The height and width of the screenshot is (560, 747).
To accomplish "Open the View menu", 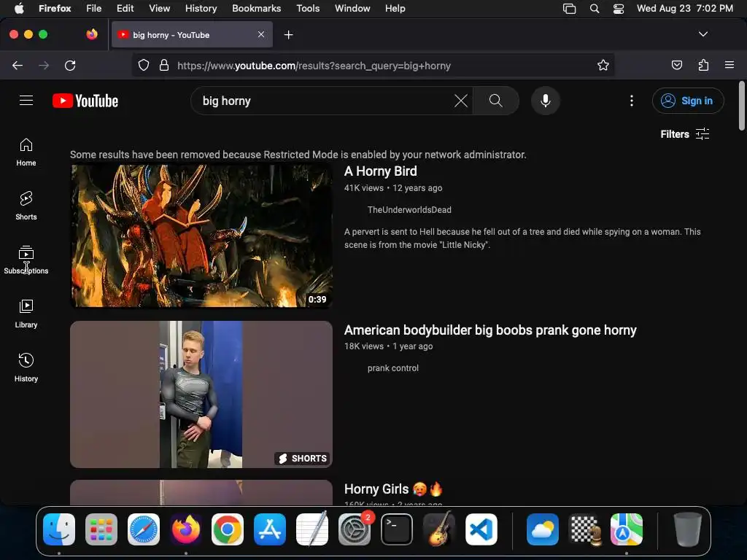I will [159, 8].
